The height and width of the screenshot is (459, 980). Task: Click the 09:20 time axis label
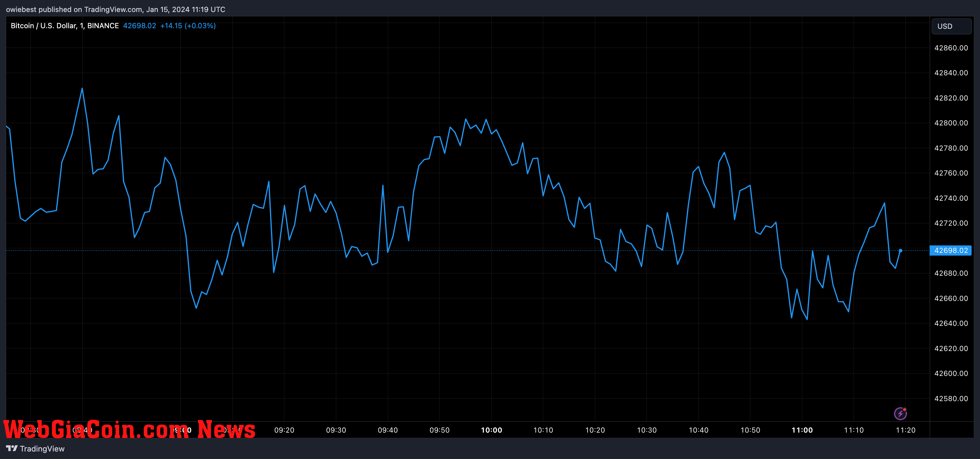284,430
